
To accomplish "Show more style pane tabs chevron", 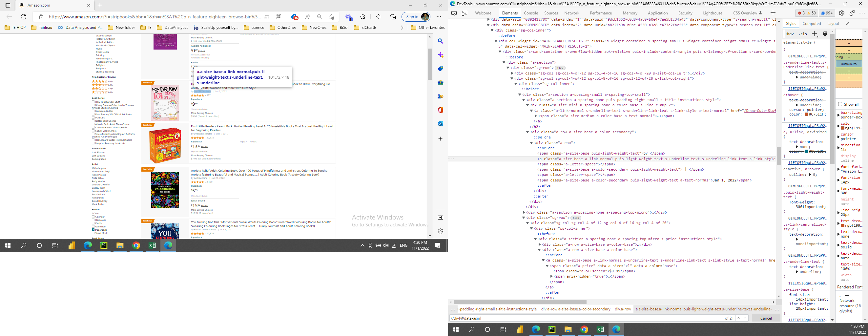I will (x=847, y=23).
